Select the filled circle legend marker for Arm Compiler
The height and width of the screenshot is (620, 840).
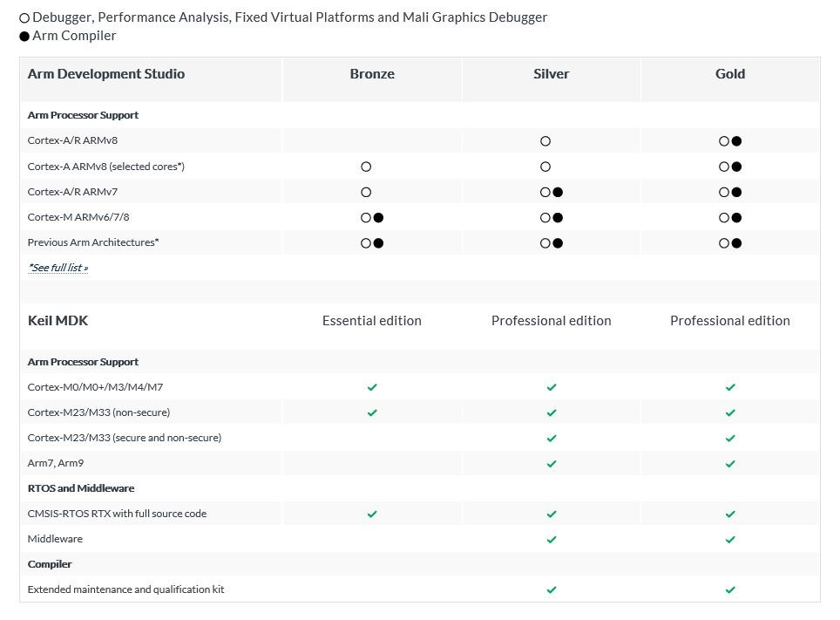24,35
